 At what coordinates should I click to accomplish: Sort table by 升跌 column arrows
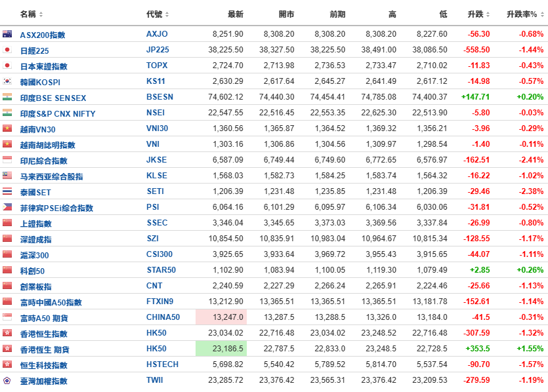click(488, 14)
